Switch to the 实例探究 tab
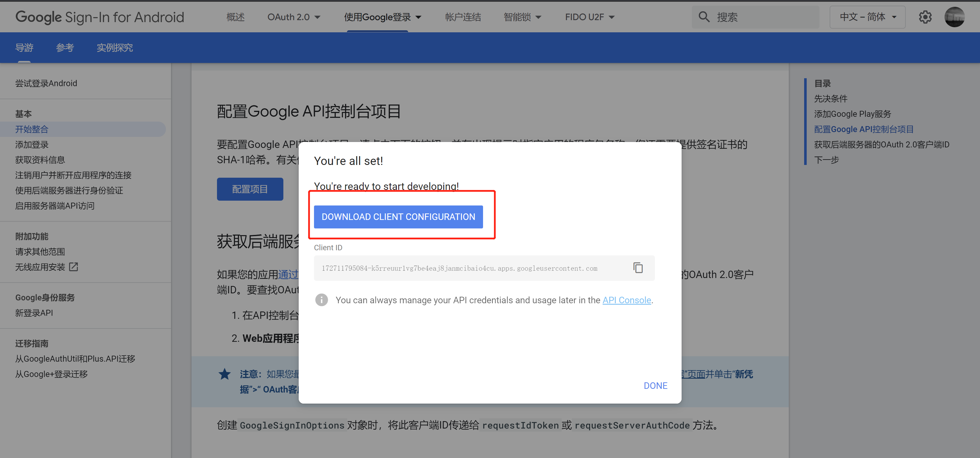Viewport: 980px width, 458px height. coord(115,48)
